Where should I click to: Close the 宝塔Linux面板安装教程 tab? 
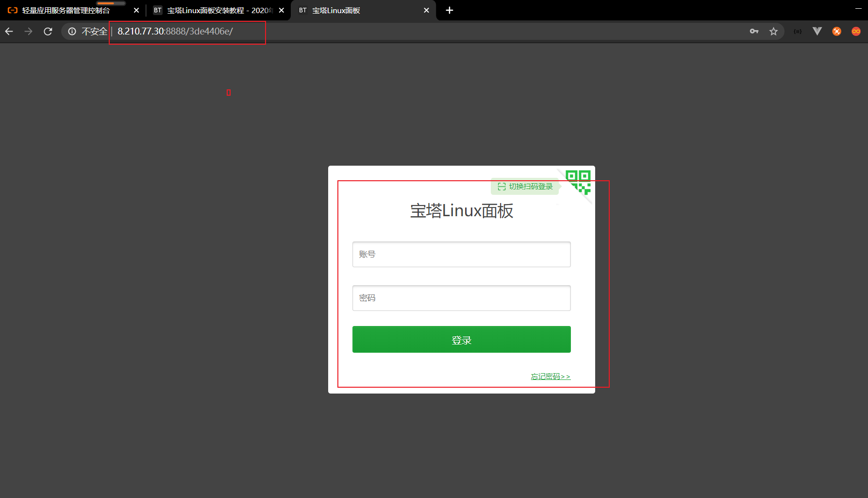tap(282, 10)
